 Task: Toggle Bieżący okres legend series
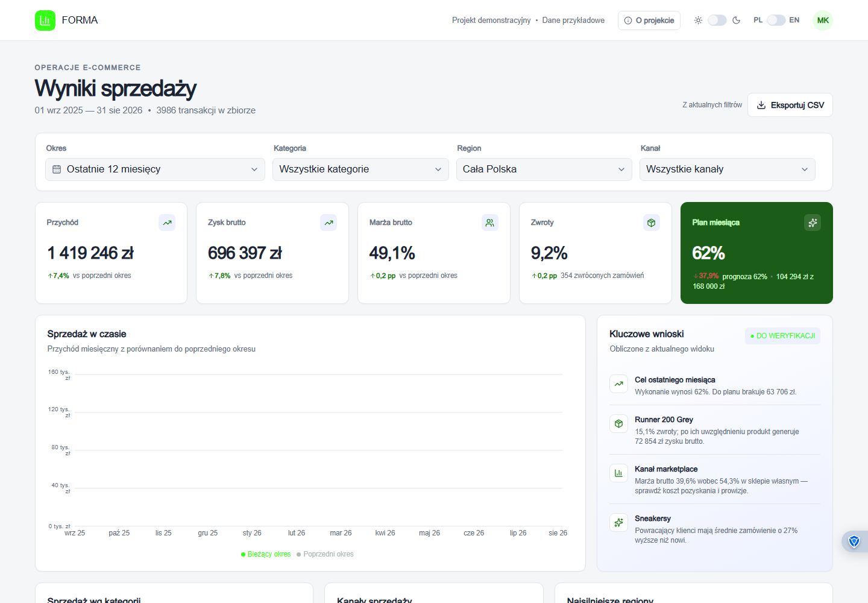click(266, 554)
